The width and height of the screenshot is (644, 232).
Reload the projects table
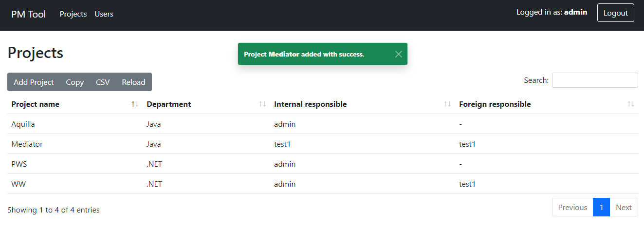point(133,82)
